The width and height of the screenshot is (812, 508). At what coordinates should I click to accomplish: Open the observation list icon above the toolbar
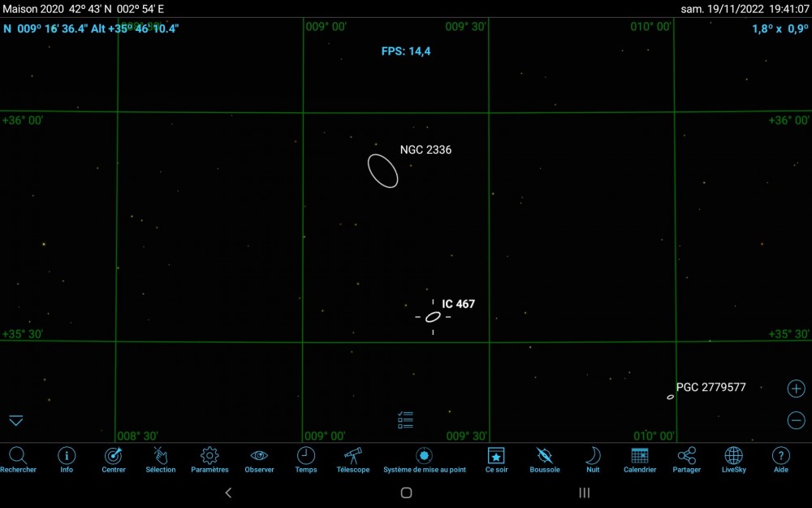(404, 419)
